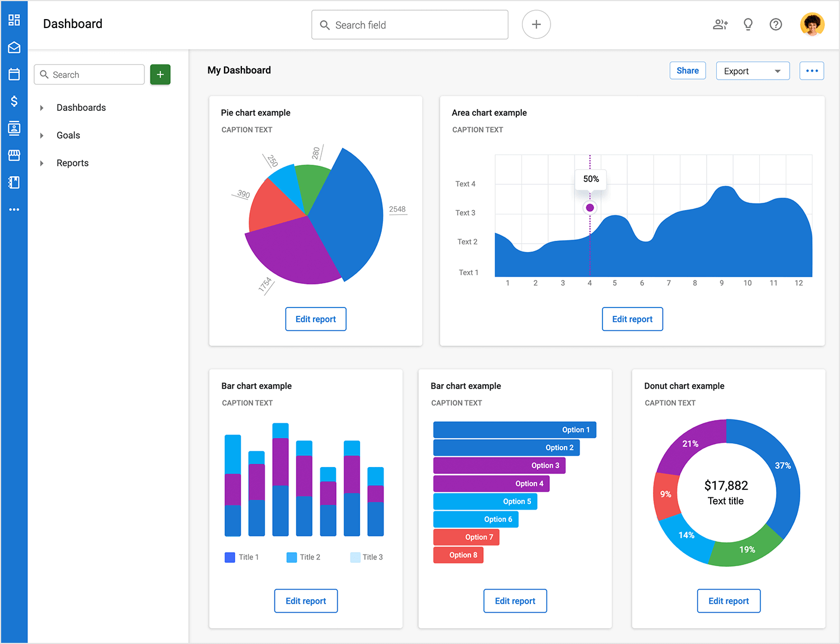Click the green plus add button
Viewport: 840px width, 644px height.
(160, 74)
